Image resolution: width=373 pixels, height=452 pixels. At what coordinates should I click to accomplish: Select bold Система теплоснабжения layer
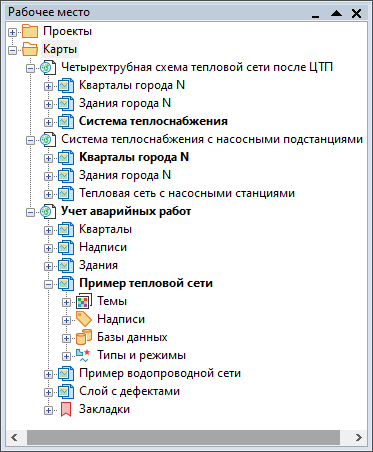153,121
